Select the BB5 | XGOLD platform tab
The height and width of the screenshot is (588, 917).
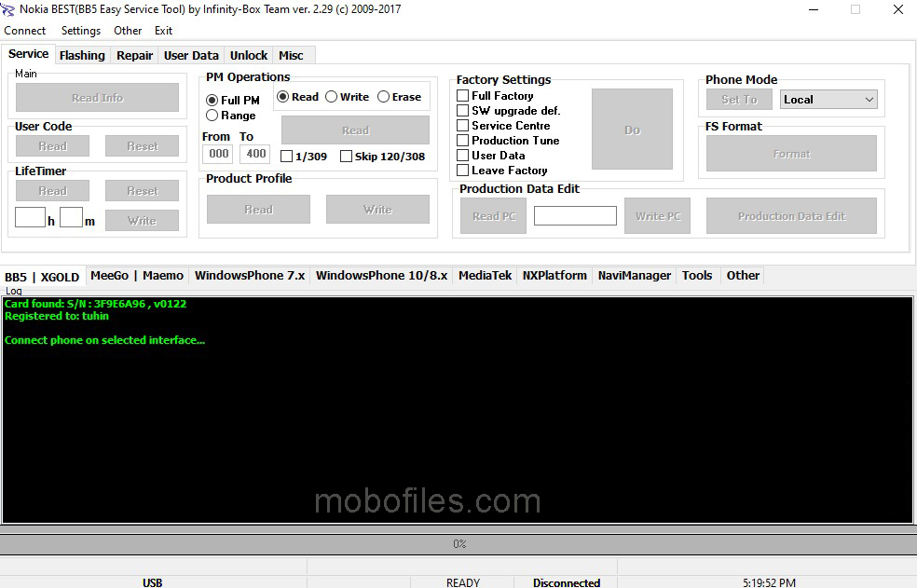42,277
